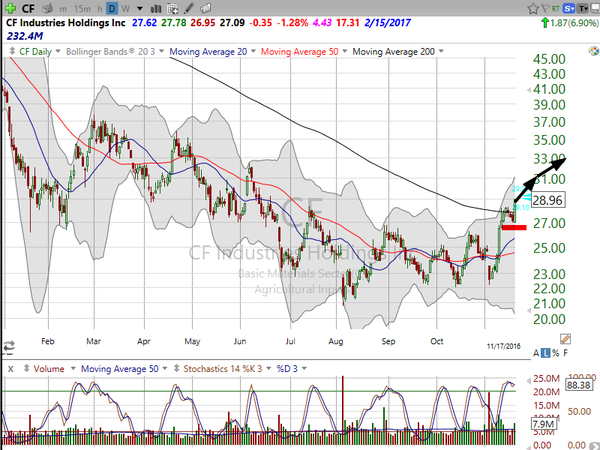
Task: Open the blue S dropdown button
Action: pos(569,8)
